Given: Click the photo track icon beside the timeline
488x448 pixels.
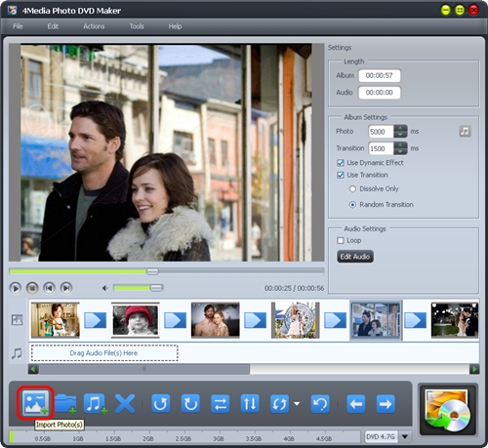Looking at the screenshot, I should tap(17, 320).
